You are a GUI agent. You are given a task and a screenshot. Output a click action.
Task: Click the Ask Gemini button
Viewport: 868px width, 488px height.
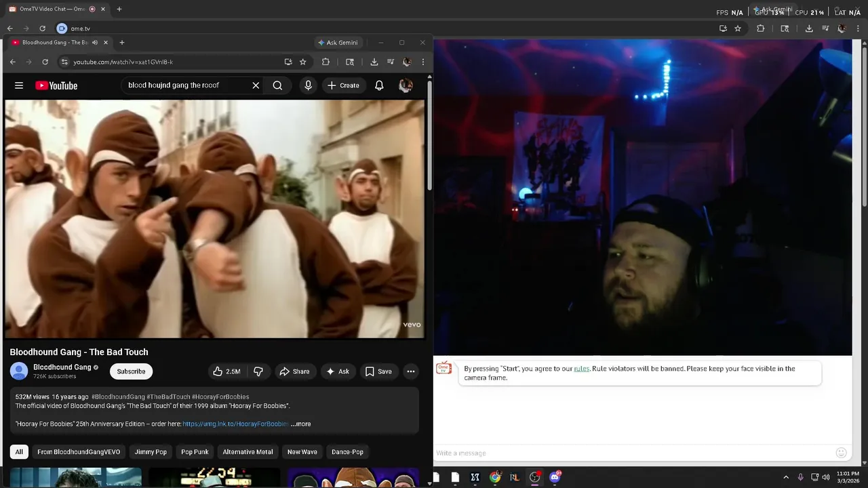pyautogui.click(x=337, y=42)
